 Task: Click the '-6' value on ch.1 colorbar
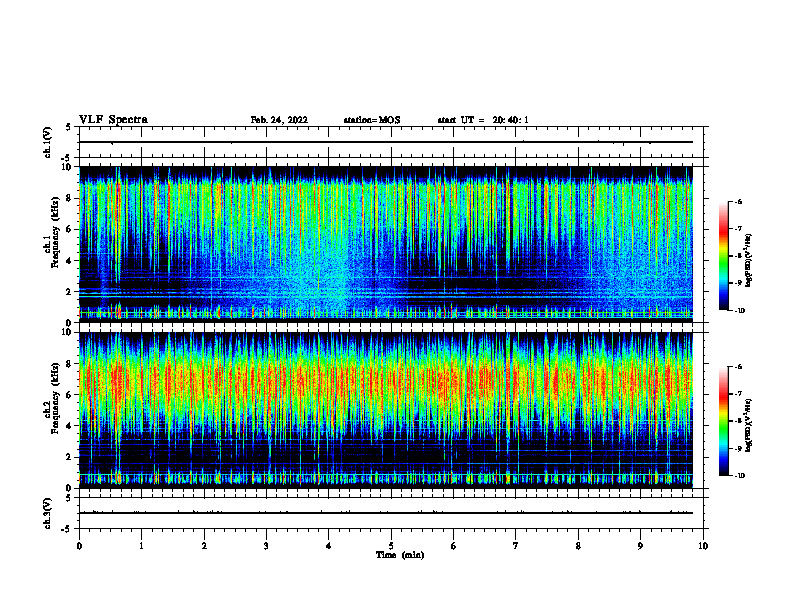coord(738,202)
